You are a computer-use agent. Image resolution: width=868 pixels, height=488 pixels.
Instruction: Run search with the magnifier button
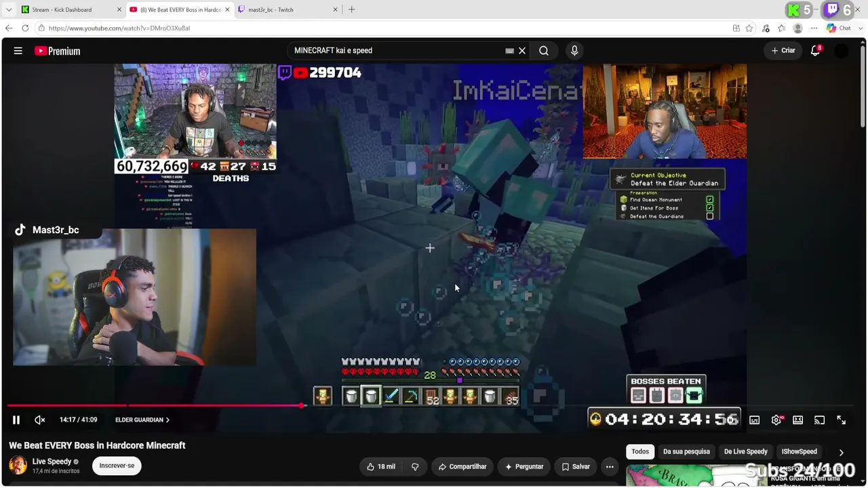[544, 51]
